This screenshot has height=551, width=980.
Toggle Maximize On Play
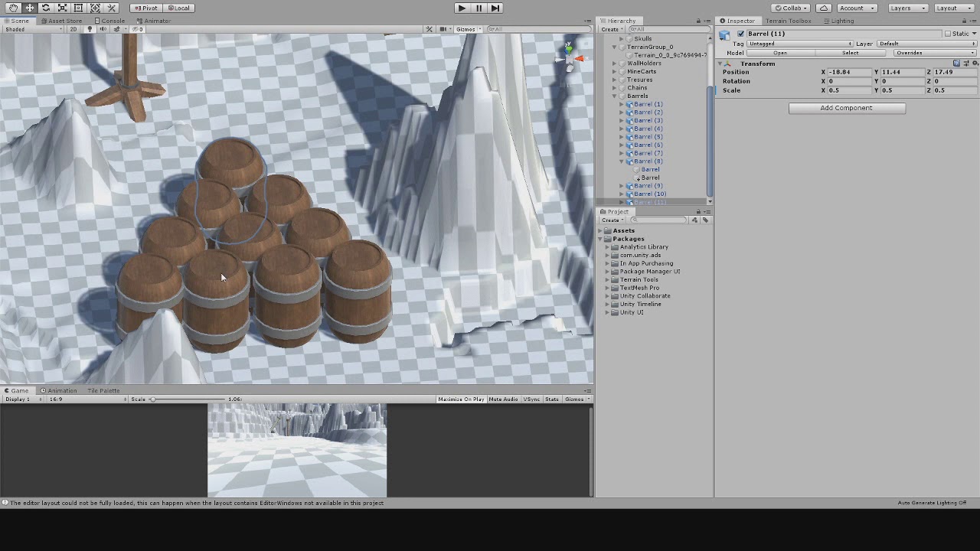point(461,399)
